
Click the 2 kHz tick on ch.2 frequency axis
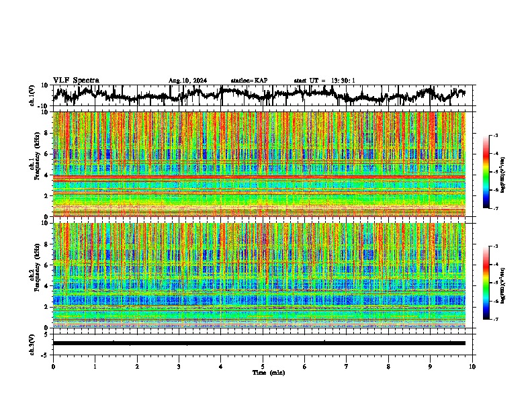click(x=46, y=307)
